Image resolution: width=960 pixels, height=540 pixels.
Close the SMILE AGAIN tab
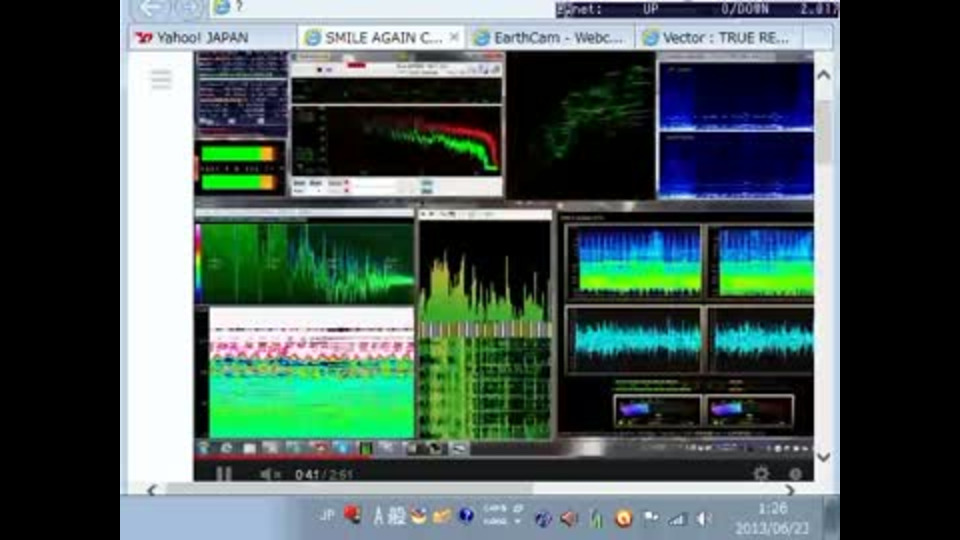(454, 37)
